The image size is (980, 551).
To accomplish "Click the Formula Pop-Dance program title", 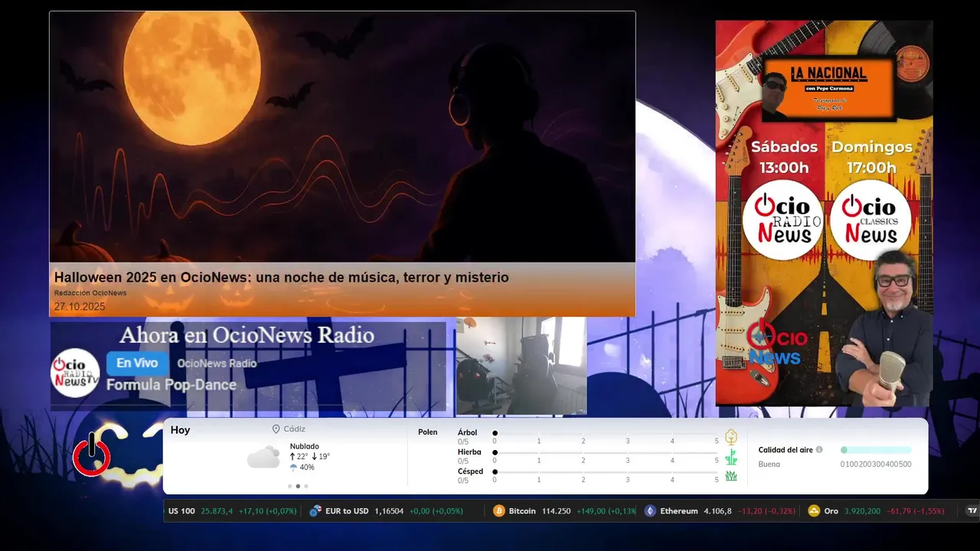I will click(171, 385).
